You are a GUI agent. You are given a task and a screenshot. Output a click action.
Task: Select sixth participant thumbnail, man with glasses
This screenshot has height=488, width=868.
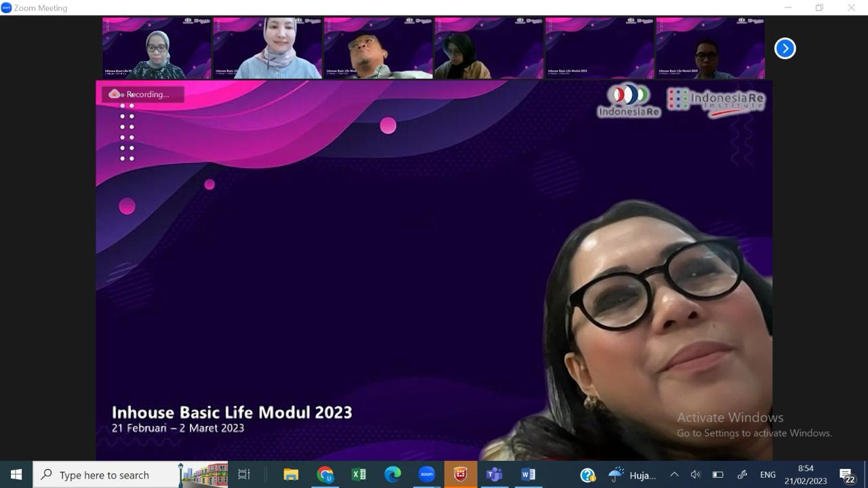710,48
